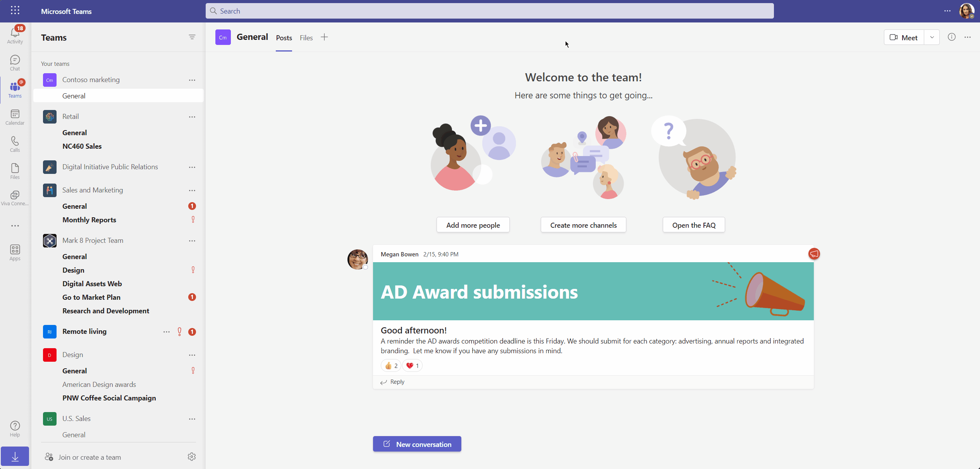Viewport: 980px width, 469px height.
Task: Click the download desktop app icon
Action: point(15,456)
